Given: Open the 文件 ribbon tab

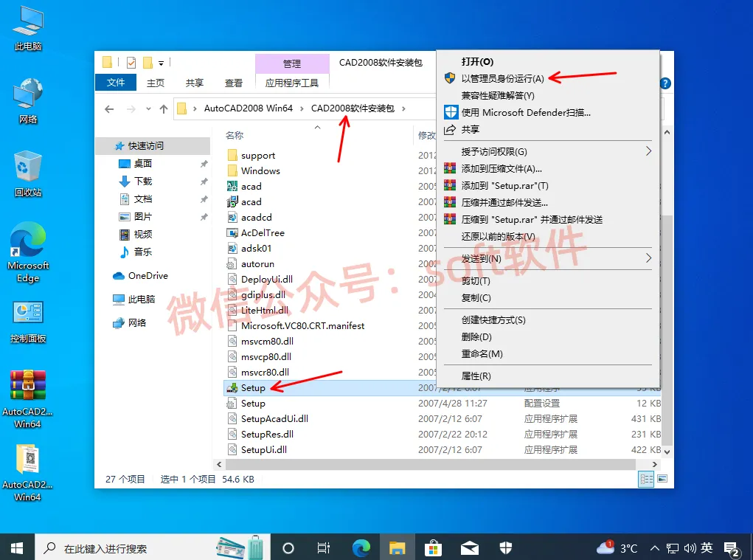Looking at the screenshot, I should 116,83.
